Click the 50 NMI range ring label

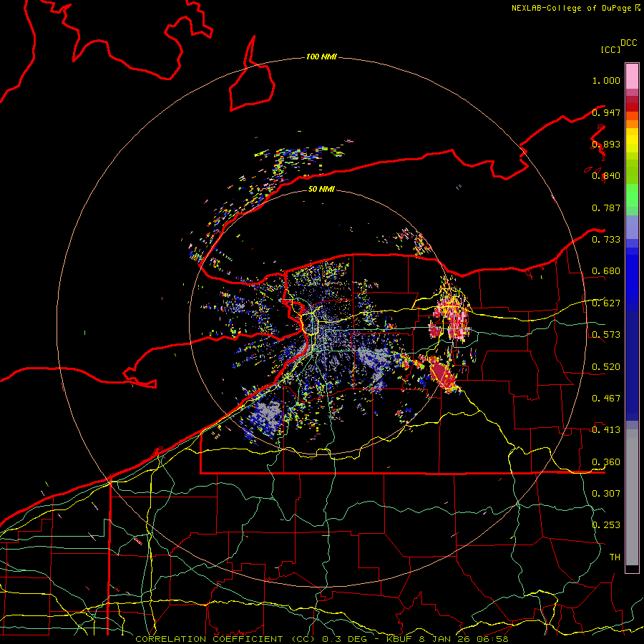[321, 189]
